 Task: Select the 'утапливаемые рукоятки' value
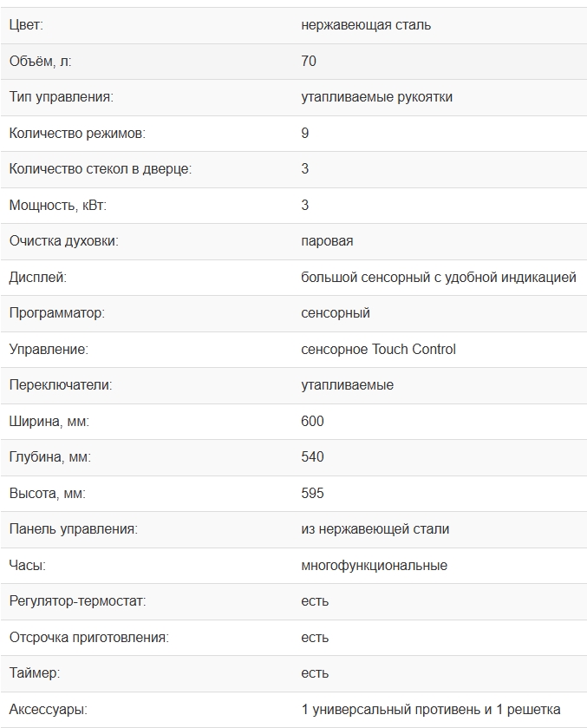coord(376,97)
